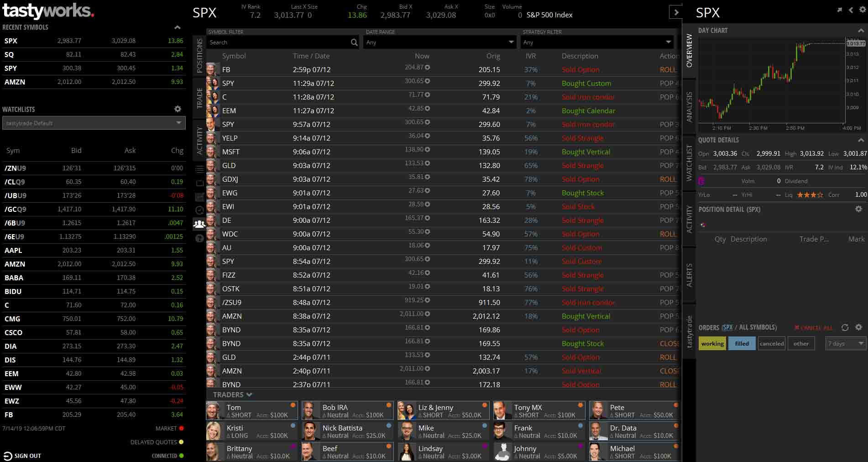
Task: Click the pie chart icon under Position Detail
Action: click(x=703, y=225)
